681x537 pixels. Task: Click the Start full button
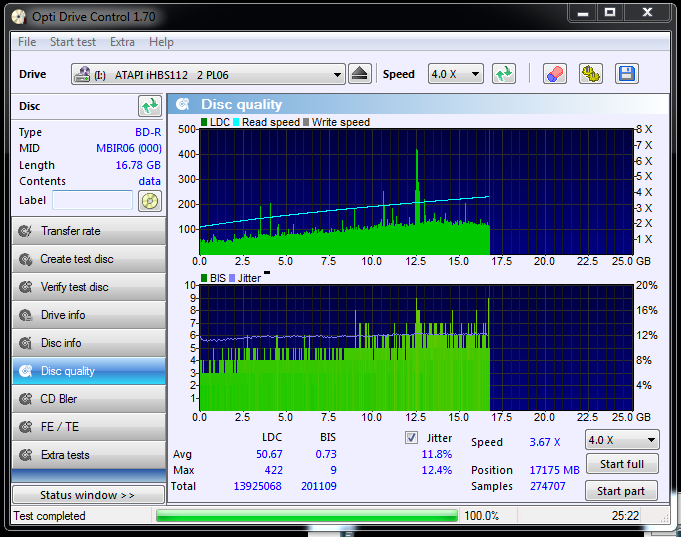(622, 464)
